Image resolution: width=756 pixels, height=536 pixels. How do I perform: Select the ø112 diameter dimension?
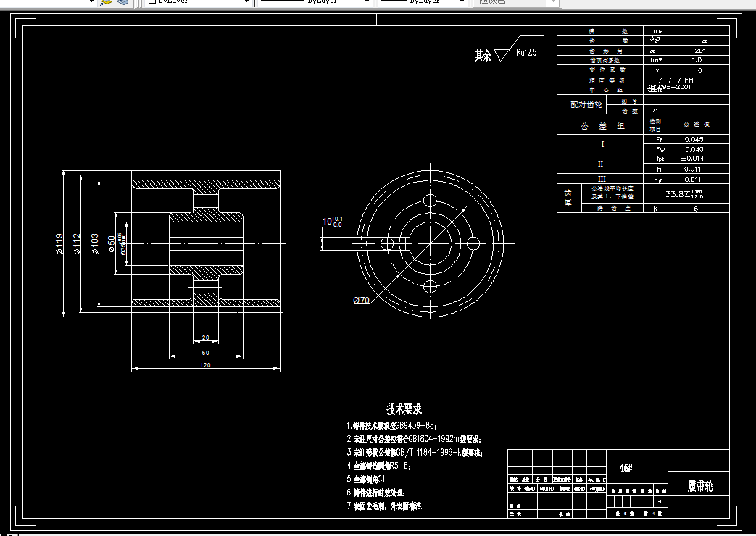click(x=77, y=243)
